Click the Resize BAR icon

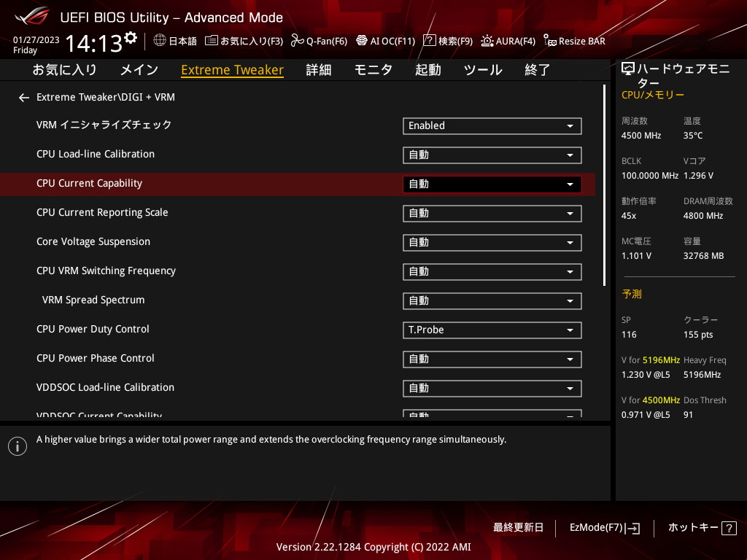coord(550,41)
